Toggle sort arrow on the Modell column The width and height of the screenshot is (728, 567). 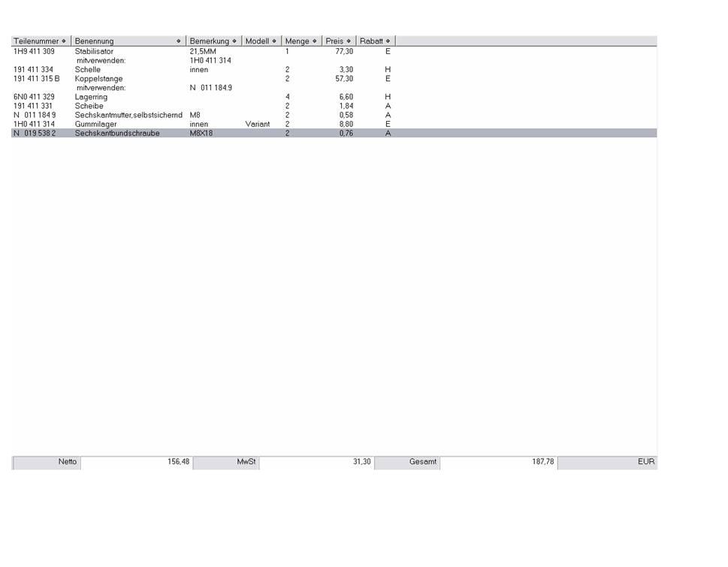click(274, 41)
